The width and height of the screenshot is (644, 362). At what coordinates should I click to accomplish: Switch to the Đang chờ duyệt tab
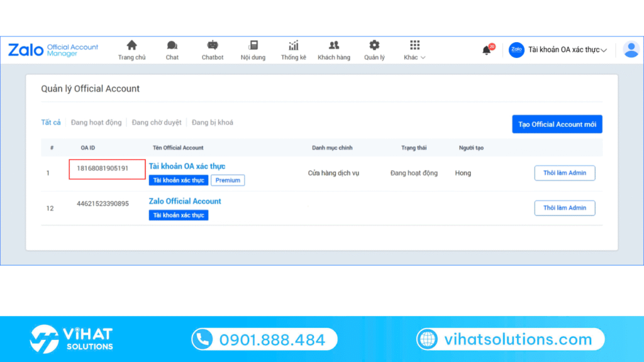coord(157,123)
